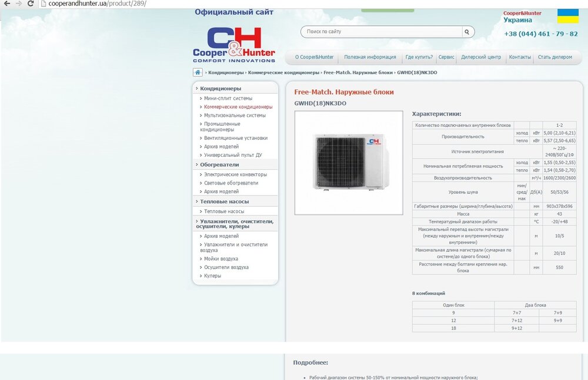Click the Cooper&Hunter logo
The width and height of the screenshot is (588, 380).
click(x=234, y=45)
